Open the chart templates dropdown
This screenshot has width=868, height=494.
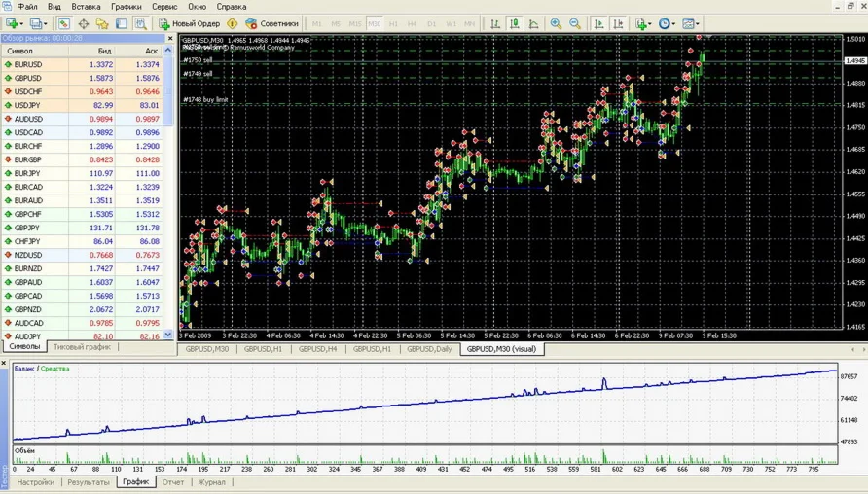click(x=691, y=23)
